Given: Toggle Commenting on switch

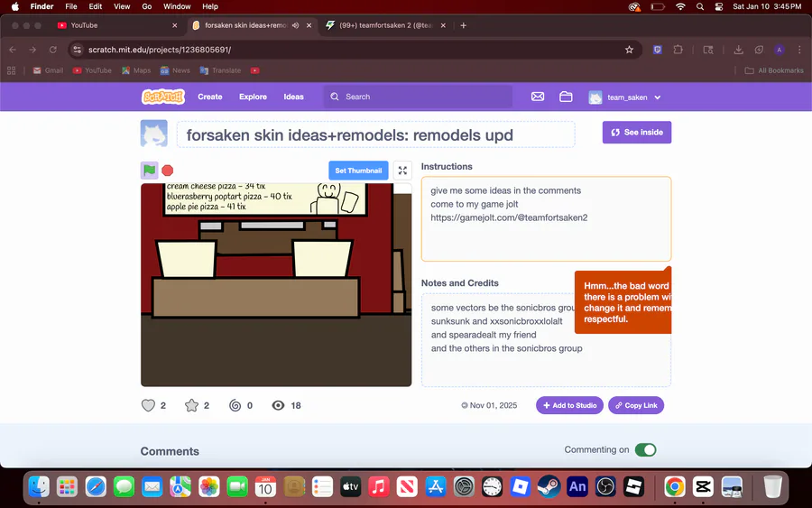Looking at the screenshot, I should (645, 449).
